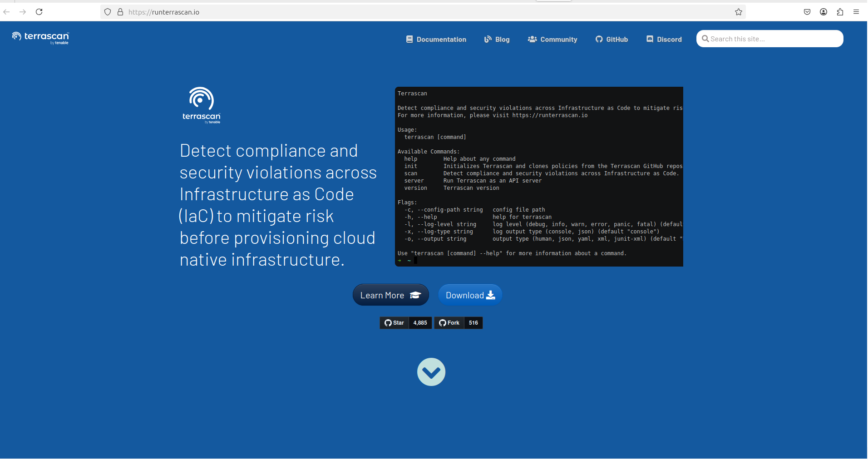Open the Documentation nav link
Screen dimensions: 868x460
(436, 40)
